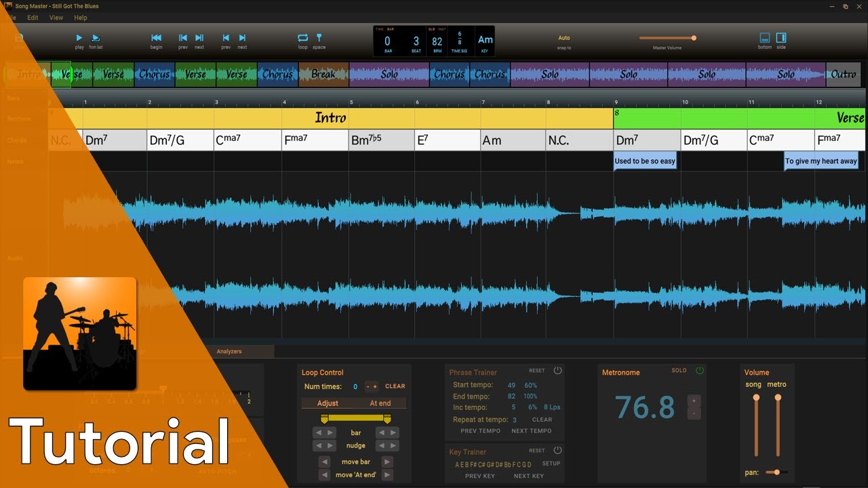Click the lyric note 'To give my heart away'
Viewport: 868px width, 488px height.
point(821,161)
